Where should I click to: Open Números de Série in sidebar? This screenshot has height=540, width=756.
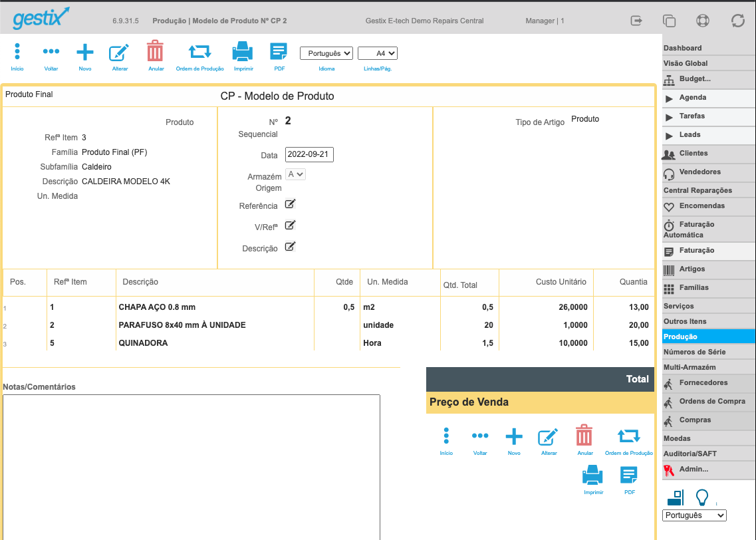(x=708, y=352)
